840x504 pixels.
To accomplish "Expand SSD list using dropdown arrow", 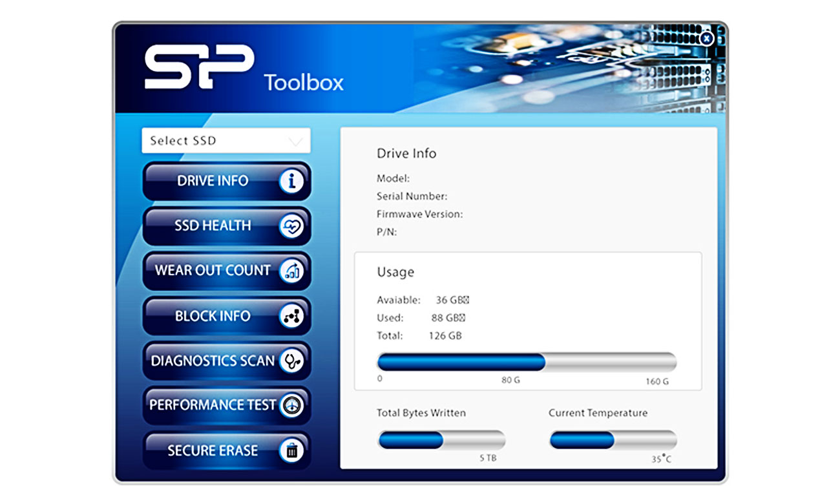I will pyautogui.click(x=295, y=142).
